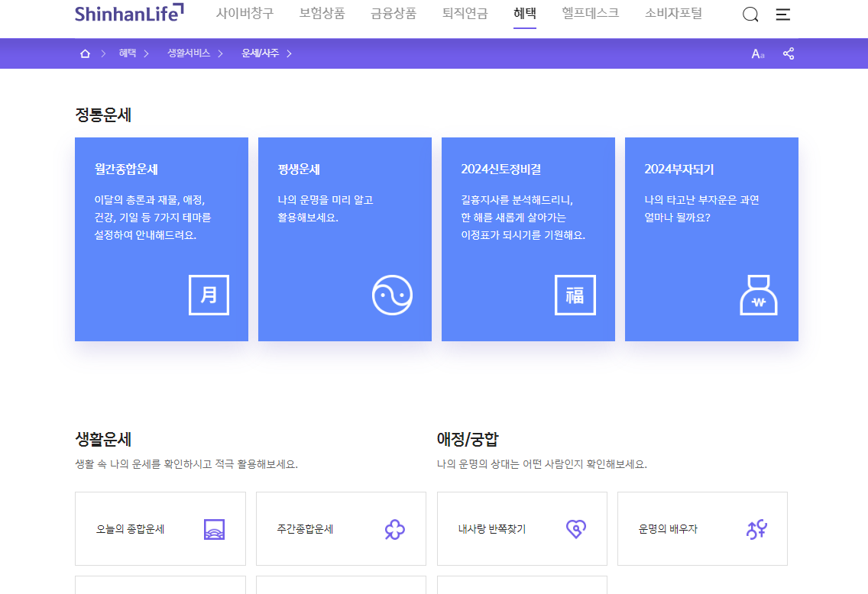Open the 사이버창구 menu
The image size is (868, 594).
click(245, 13)
